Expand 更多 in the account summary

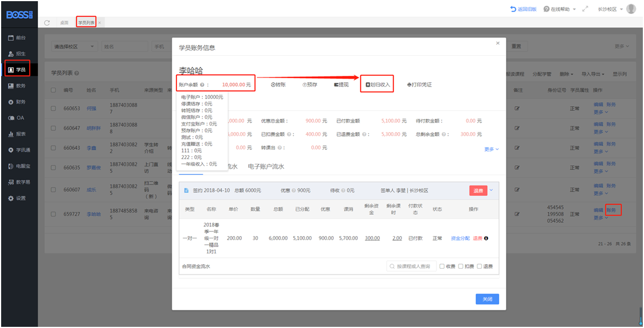491,149
